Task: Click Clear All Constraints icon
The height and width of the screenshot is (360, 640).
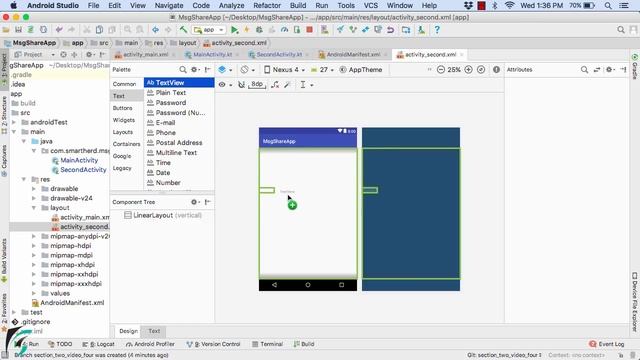Action: coord(276,84)
